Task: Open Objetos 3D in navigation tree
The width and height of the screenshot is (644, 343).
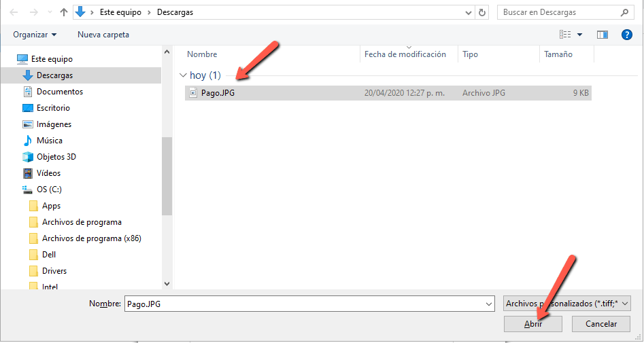Action: point(56,157)
